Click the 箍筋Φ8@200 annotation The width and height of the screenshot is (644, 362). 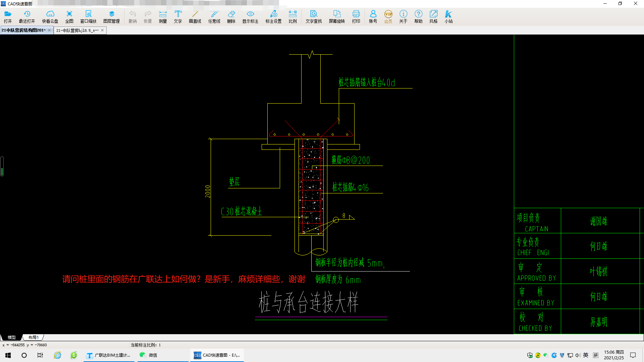[x=351, y=160]
